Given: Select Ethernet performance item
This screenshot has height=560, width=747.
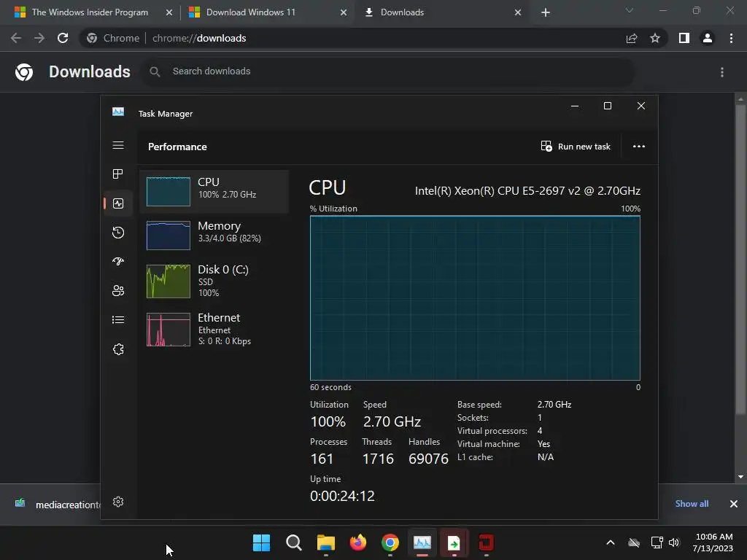Looking at the screenshot, I should click(214, 329).
